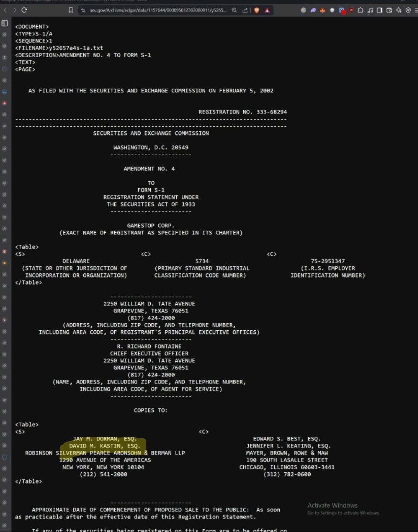Click the (312) 782-0600 phone number
The height and width of the screenshot is (532, 418).
tap(287, 474)
